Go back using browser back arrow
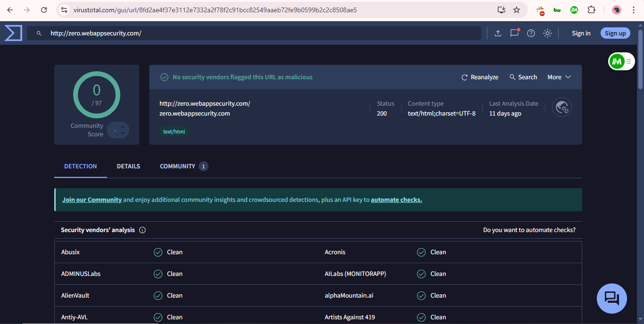 [x=10, y=10]
